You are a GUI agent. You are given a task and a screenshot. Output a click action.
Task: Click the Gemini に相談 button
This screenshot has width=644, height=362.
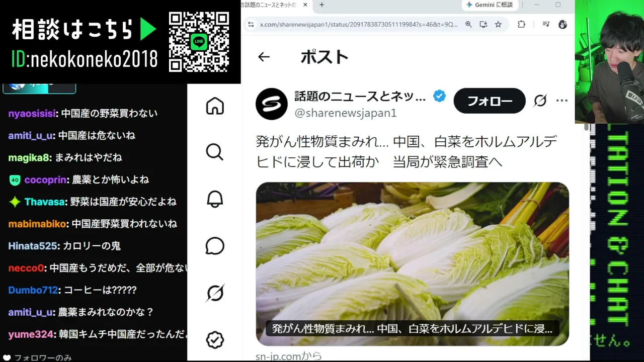click(490, 5)
